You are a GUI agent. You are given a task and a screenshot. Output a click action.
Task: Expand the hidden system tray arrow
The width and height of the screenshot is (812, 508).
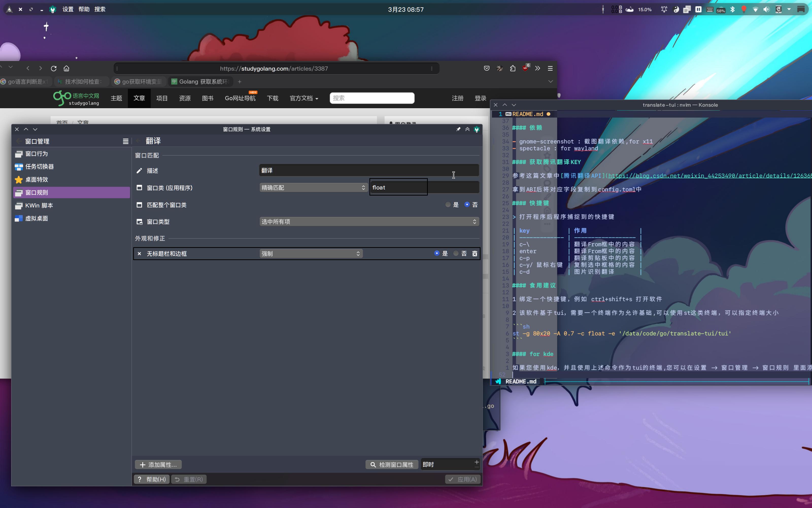click(789, 9)
